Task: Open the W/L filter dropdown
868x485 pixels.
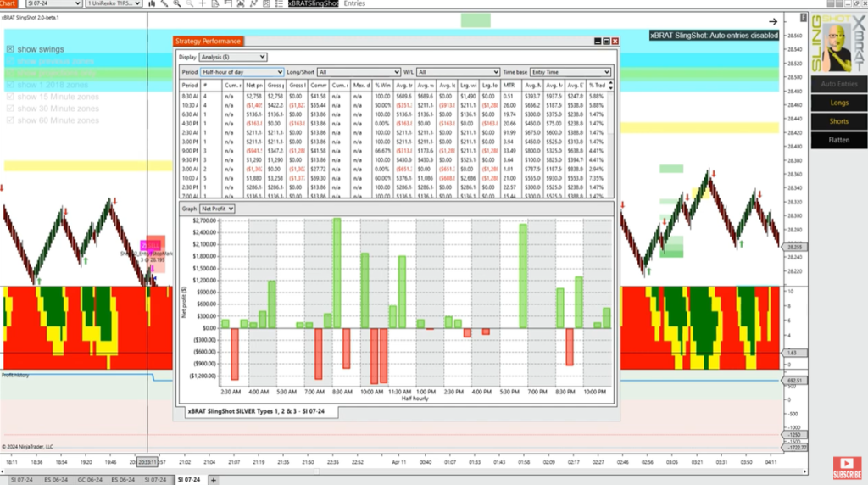Action: click(458, 72)
